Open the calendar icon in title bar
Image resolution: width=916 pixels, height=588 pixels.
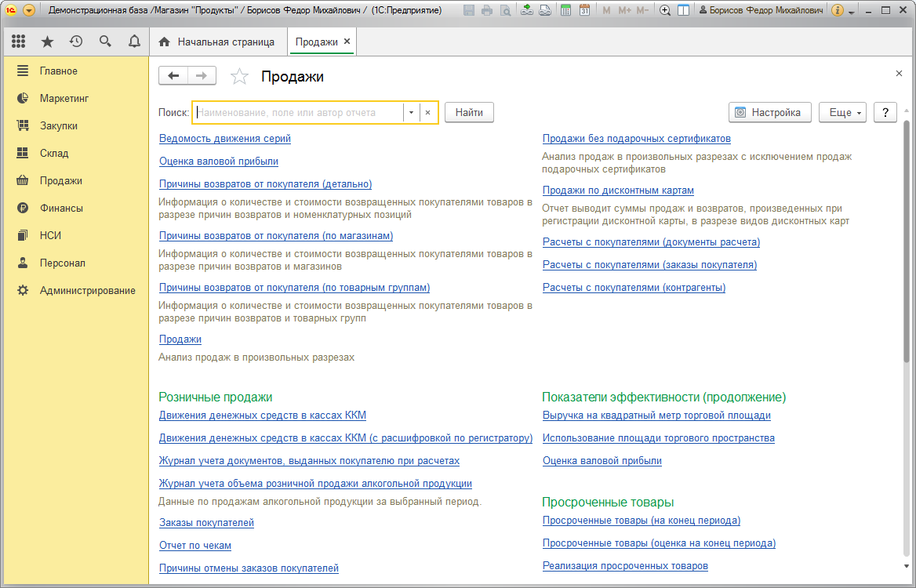click(x=584, y=10)
